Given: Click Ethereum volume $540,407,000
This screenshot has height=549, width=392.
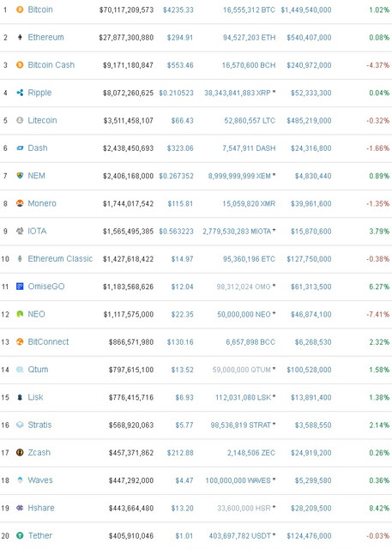Looking at the screenshot, I should click(x=309, y=38).
